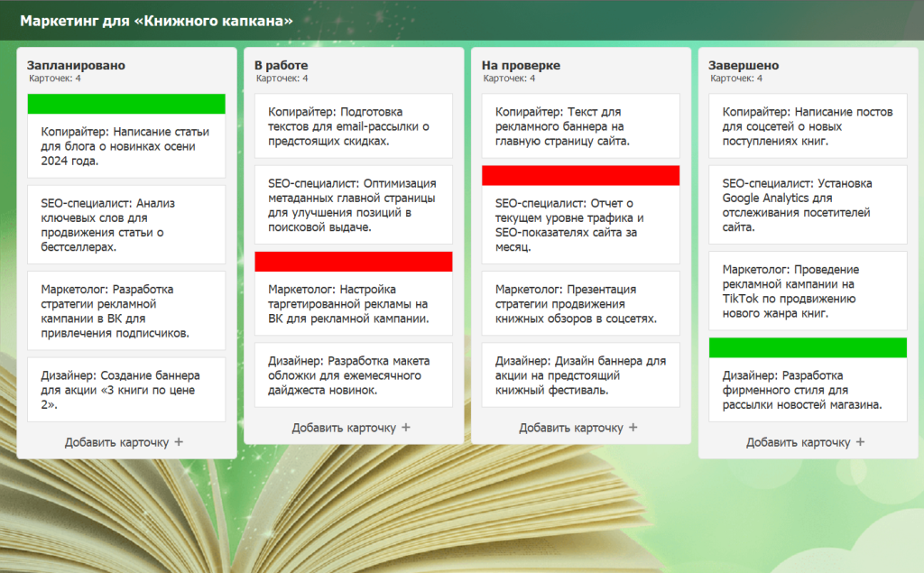This screenshot has width=924, height=573.
Task: Open the newsletter brand style design card
Action: (808, 380)
